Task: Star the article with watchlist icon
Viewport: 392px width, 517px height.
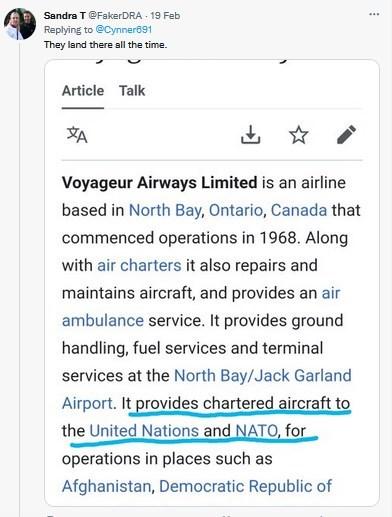Action: (x=298, y=135)
